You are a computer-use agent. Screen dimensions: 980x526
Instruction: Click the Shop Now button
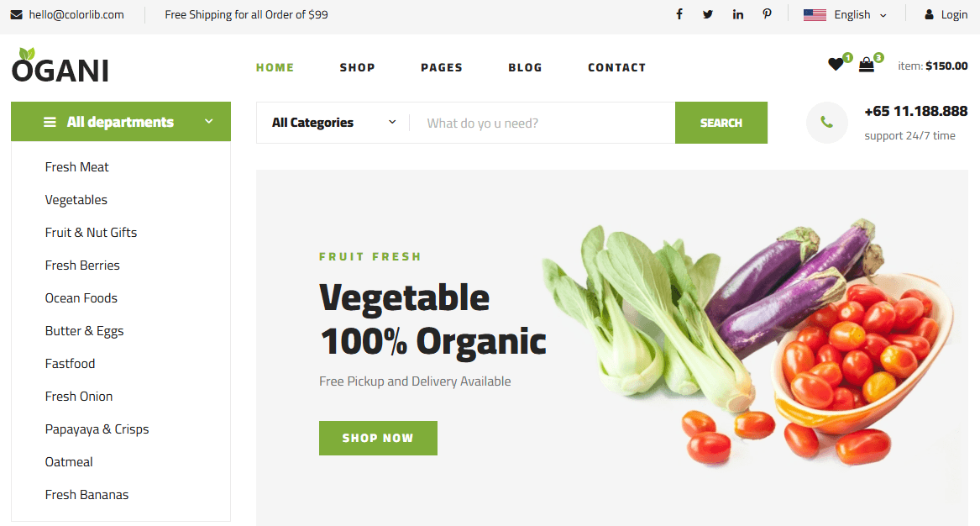click(x=378, y=438)
